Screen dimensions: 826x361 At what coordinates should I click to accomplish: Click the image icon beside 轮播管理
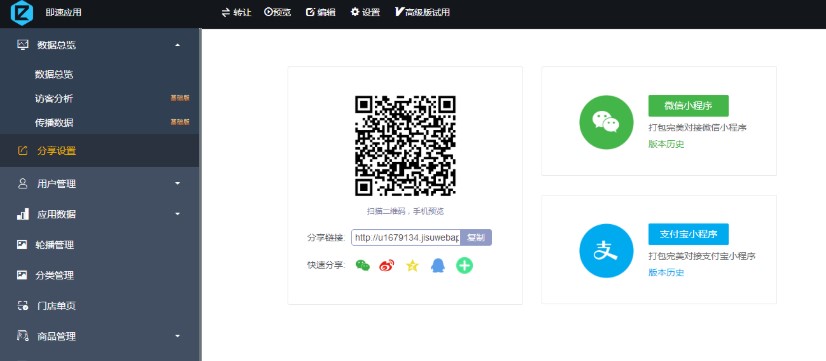coord(22,245)
